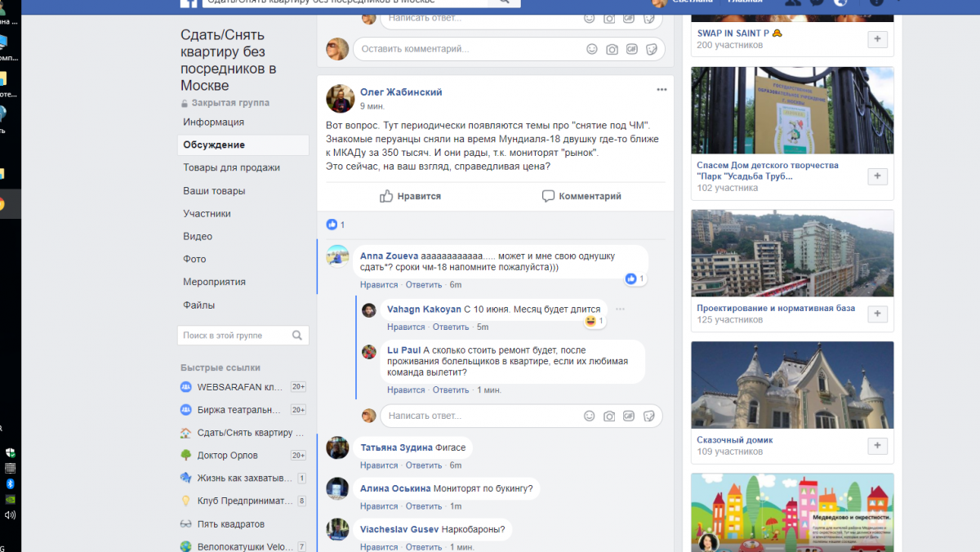Like Oleg's post with Нравится button

click(410, 196)
